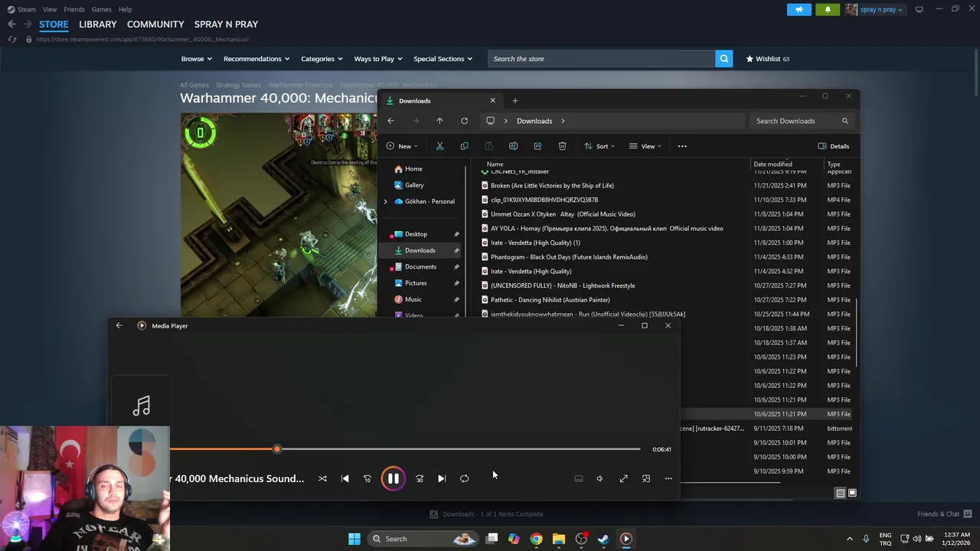This screenshot has width=980, height=551.
Task: Select file 'Phantogram - Black Out Days'
Action: tap(569, 257)
